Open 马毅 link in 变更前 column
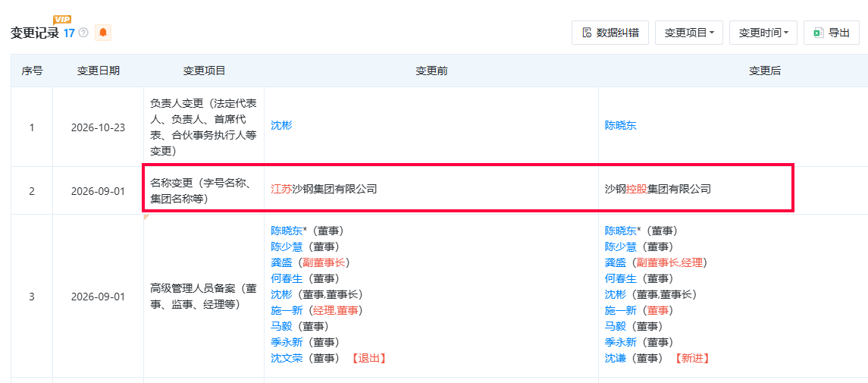The image size is (868, 383). coord(281,327)
